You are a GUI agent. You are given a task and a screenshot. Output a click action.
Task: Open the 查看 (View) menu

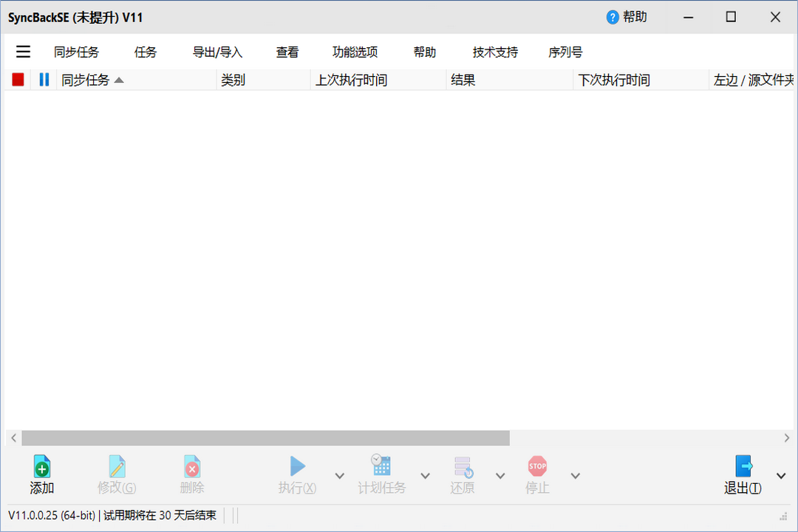click(287, 52)
